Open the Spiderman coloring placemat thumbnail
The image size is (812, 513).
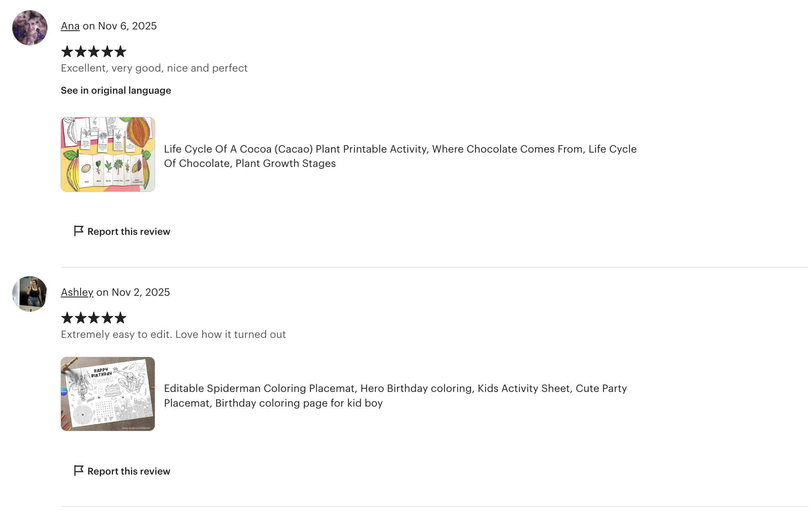[108, 394]
